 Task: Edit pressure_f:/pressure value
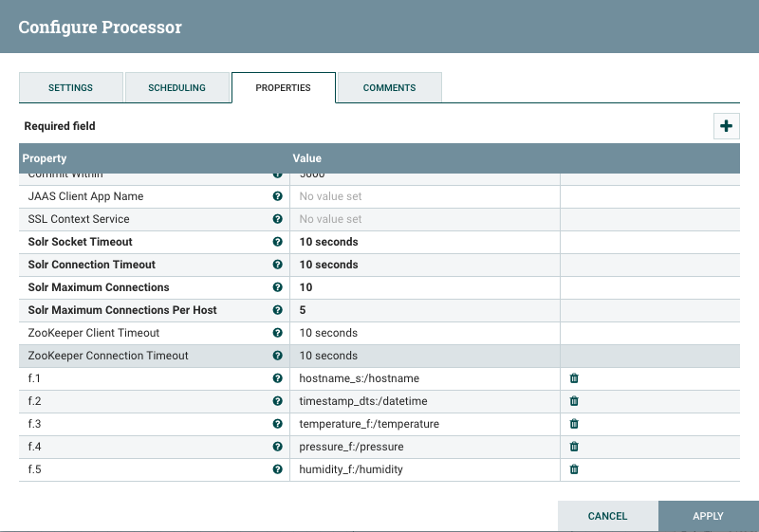pos(425,447)
